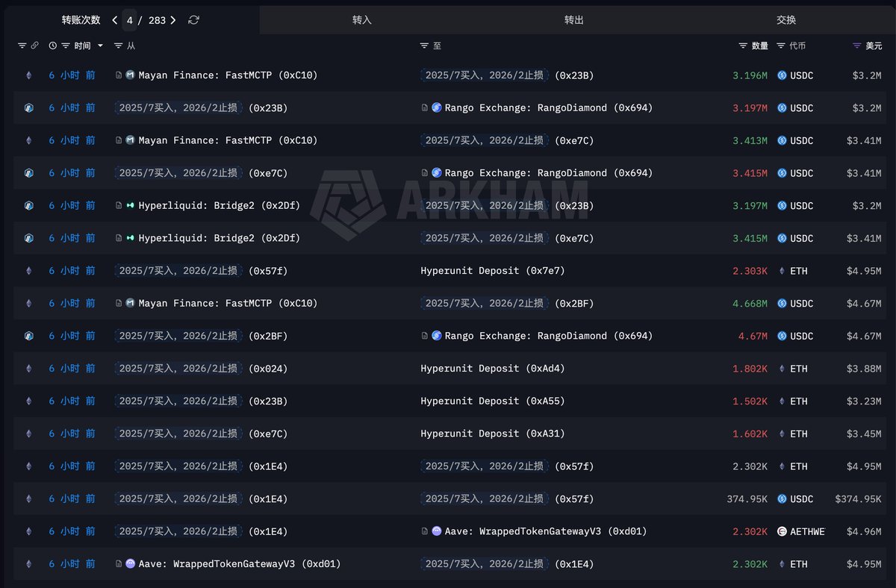Click the chain icon on the 374.95K row
Viewport: 896px width, 588px height.
29,498
